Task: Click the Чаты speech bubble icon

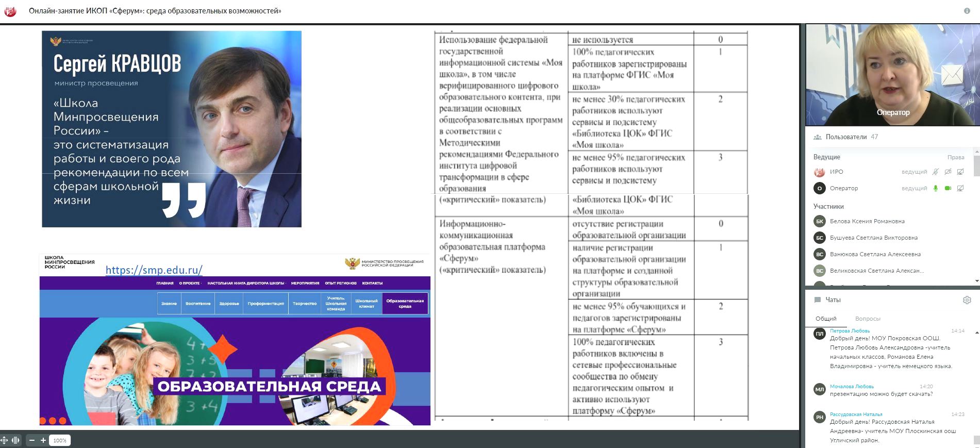Action: pos(817,300)
